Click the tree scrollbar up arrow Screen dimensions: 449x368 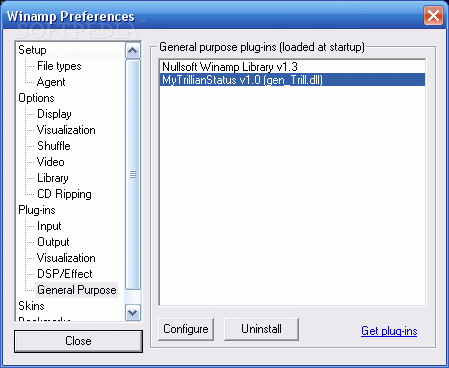pyautogui.click(x=133, y=51)
